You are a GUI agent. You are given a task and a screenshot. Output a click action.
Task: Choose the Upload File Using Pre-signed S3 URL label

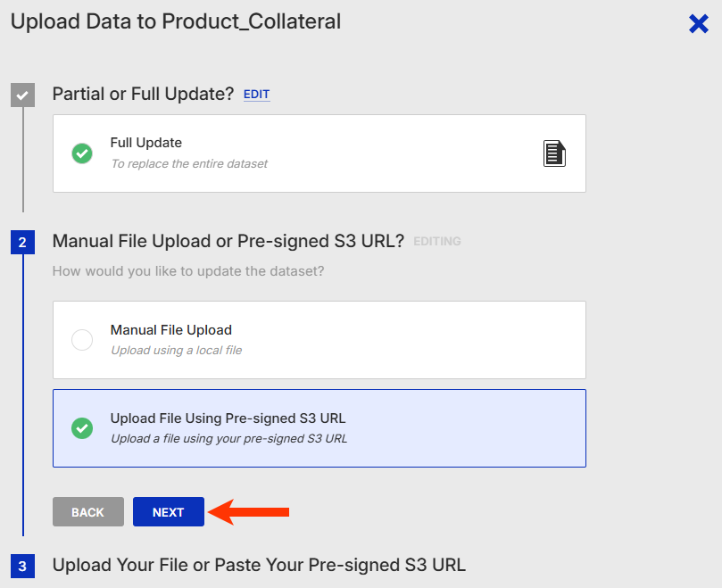click(228, 418)
